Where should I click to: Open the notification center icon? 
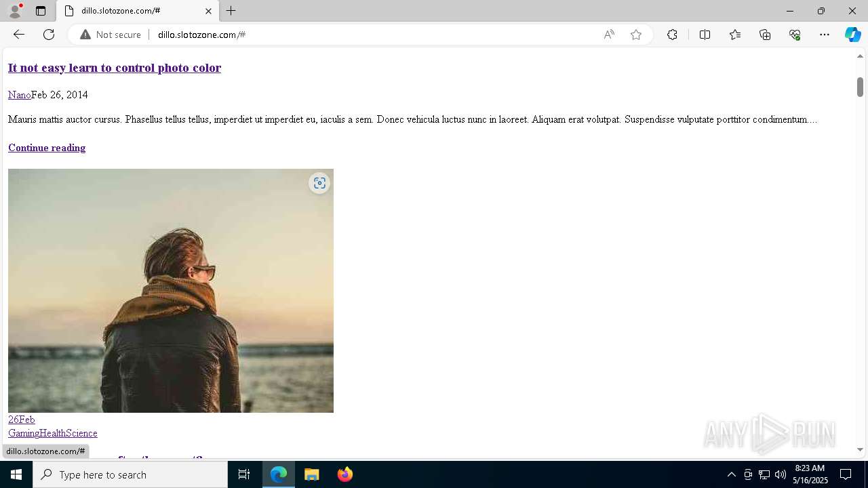point(846,474)
